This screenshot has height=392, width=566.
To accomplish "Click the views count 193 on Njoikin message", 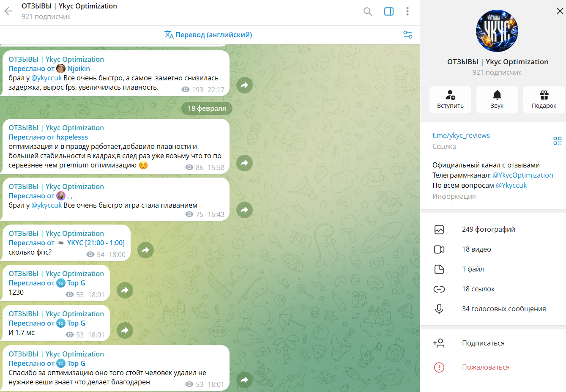I will 197,90.
